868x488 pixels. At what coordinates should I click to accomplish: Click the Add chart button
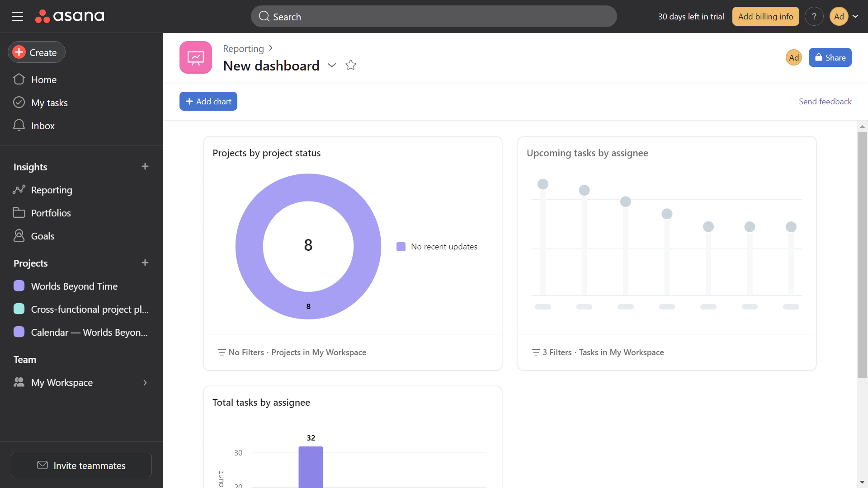208,101
